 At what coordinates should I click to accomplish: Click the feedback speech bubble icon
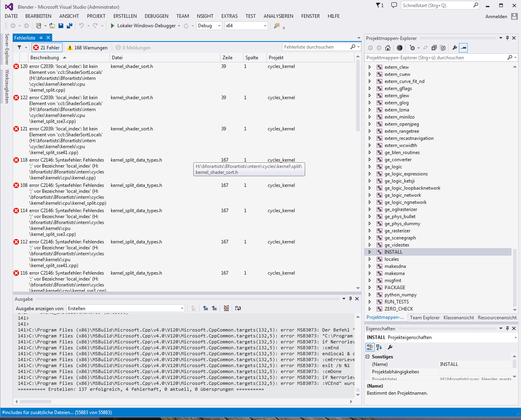click(x=394, y=5)
